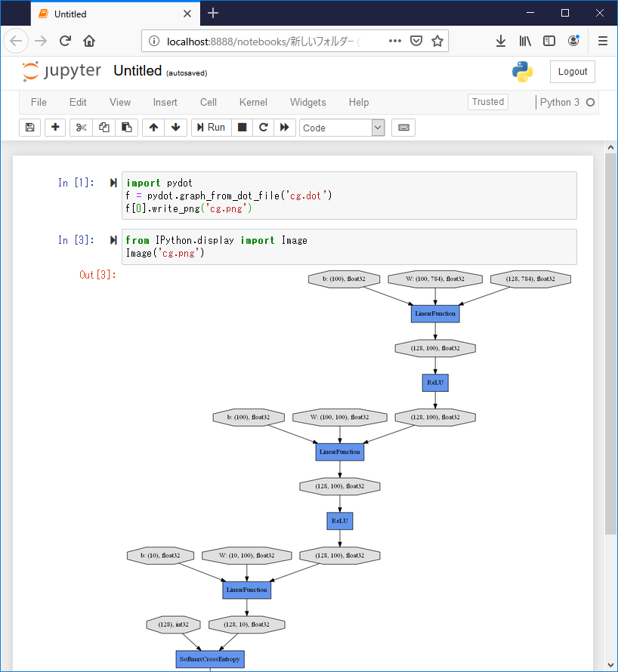Reload the current page
Viewport: 618px width, 672px height.
pyautogui.click(x=65, y=41)
